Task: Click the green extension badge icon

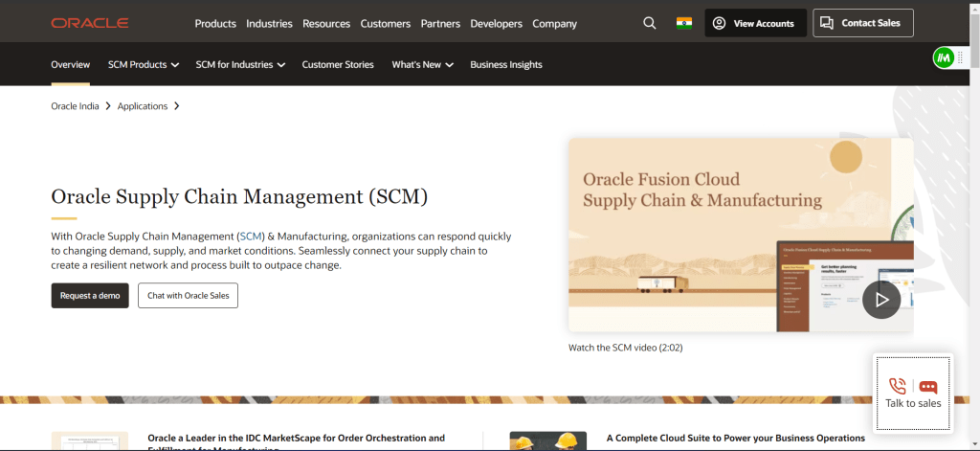Action: click(943, 57)
